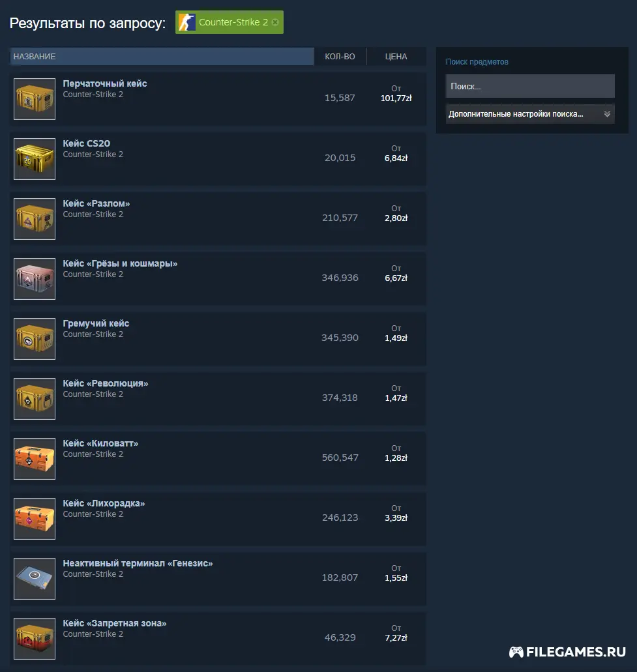Expand Дополнительные настройки поиска options

point(530,114)
